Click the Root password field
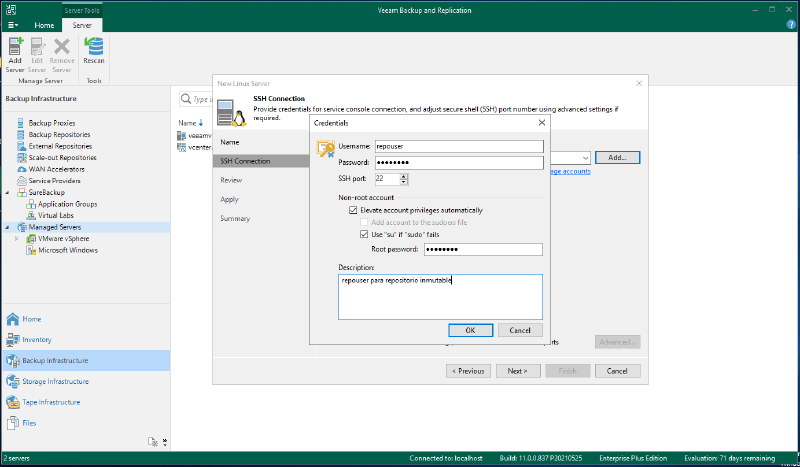800x467 pixels. [483, 250]
